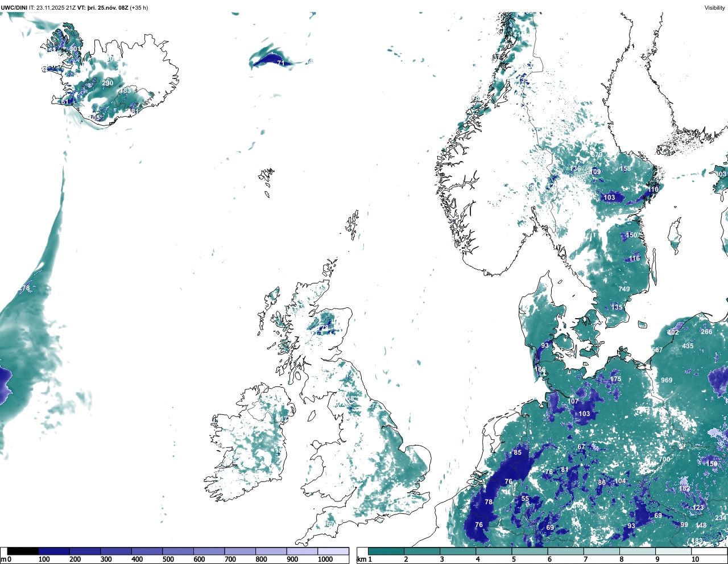This screenshot has width=728, height=564.
Task: Click the "148" value near the bottom right
Action: pyautogui.click(x=701, y=525)
